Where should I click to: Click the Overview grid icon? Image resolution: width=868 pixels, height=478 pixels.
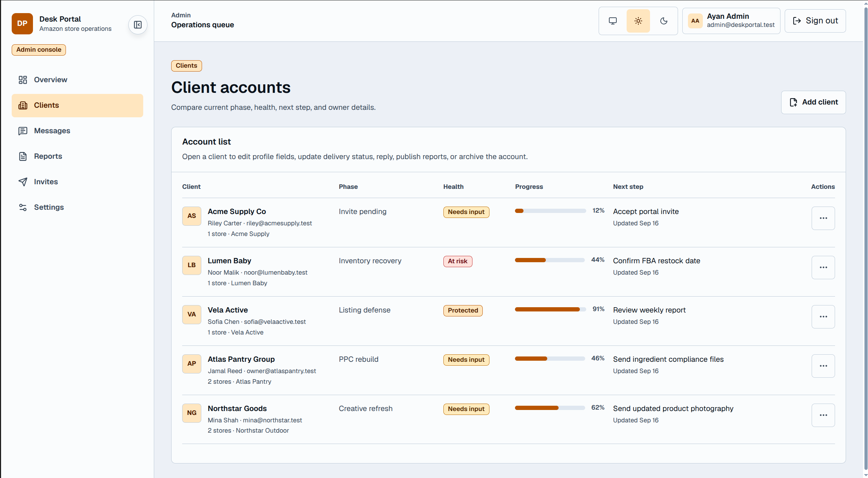23,80
